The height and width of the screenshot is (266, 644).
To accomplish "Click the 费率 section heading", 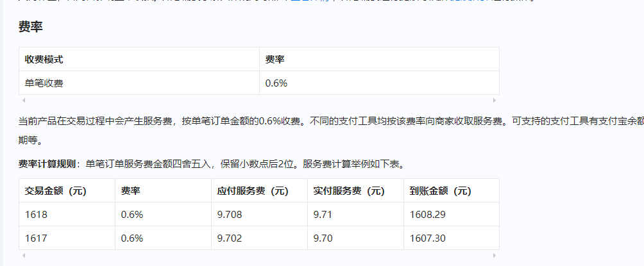I will [x=30, y=27].
